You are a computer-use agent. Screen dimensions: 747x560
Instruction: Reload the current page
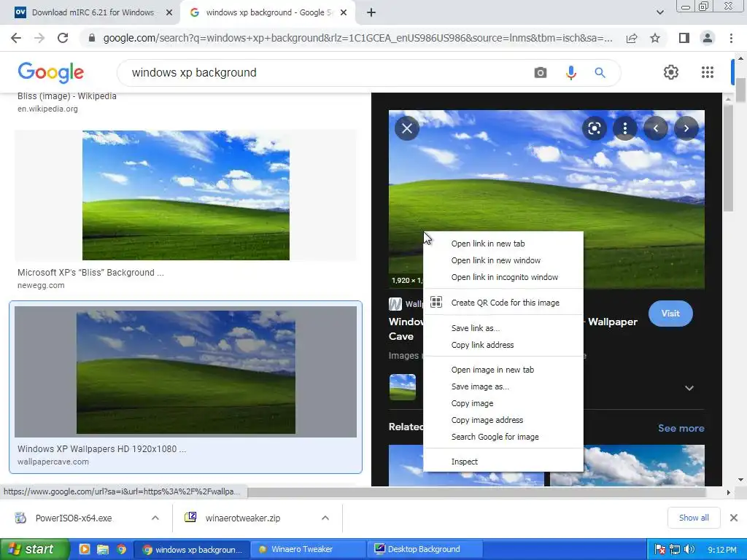(x=63, y=38)
